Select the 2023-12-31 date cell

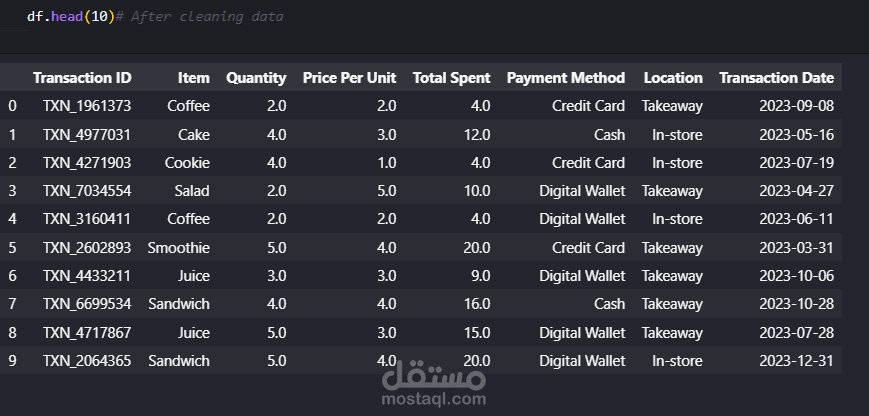(796, 361)
